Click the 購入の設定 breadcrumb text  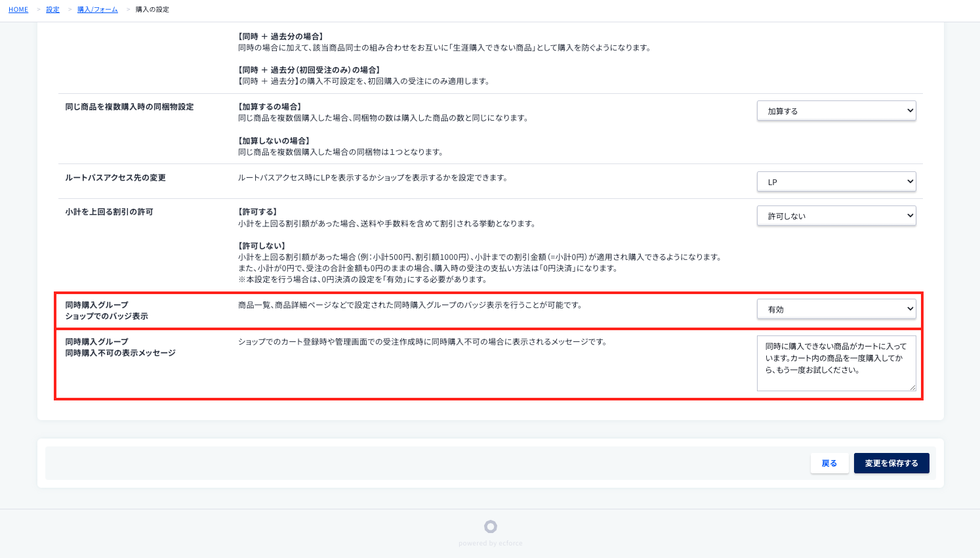pos(152,9)
